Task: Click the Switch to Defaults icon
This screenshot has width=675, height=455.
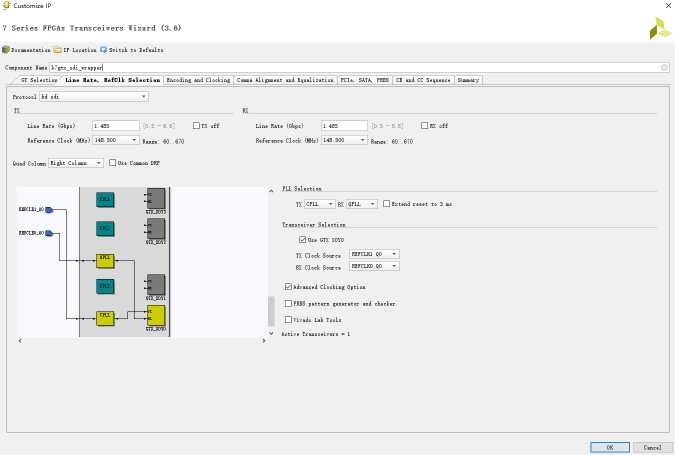Action: pyautogui.click(x=103, y=50)
